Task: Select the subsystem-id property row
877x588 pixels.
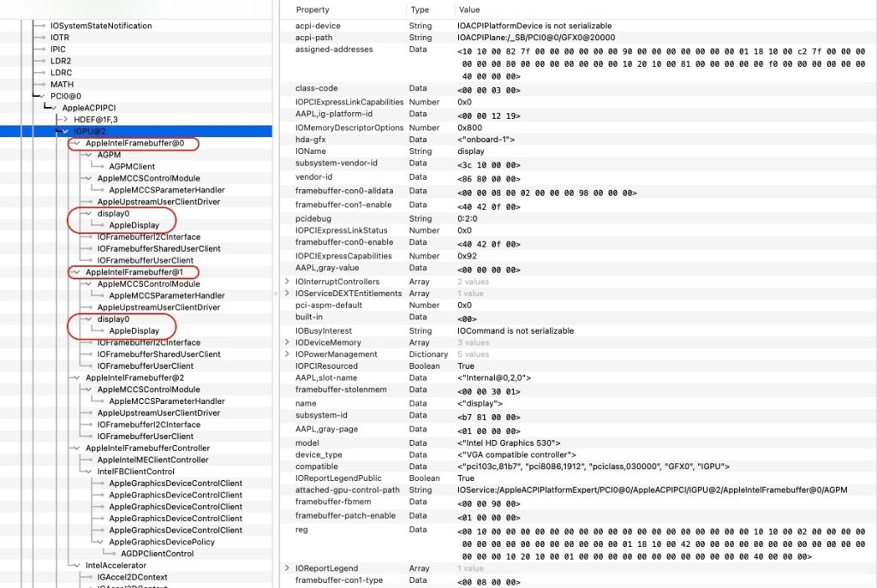Action: 578,416
